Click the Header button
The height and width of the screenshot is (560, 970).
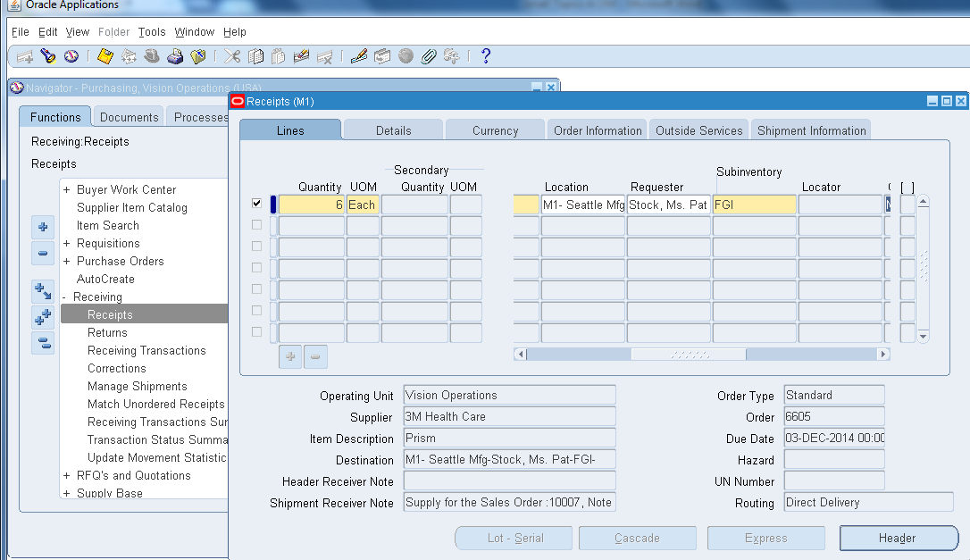[899, 538]
